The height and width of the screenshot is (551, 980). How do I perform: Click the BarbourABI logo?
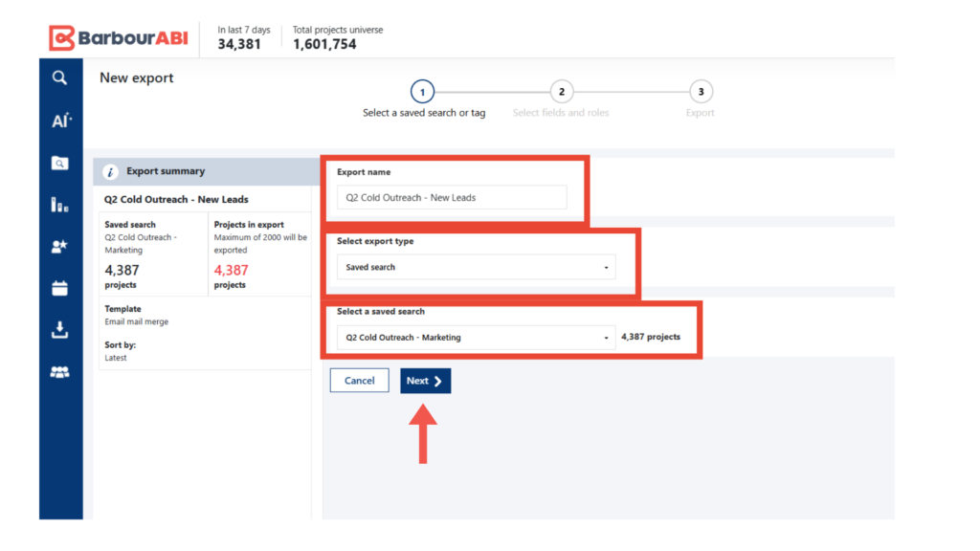pyautogui.click(x=119, y=38)
